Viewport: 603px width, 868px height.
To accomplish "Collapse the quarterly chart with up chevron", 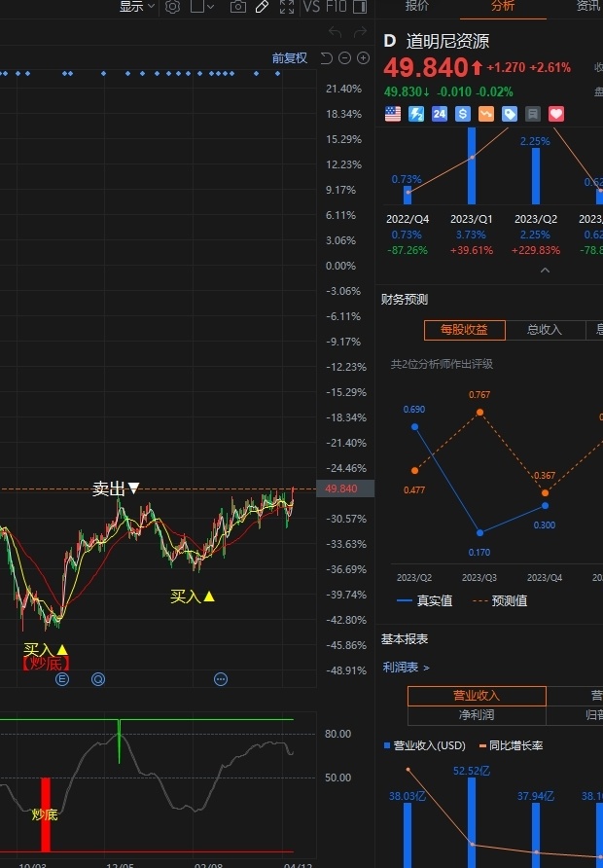I will [545, 271].
